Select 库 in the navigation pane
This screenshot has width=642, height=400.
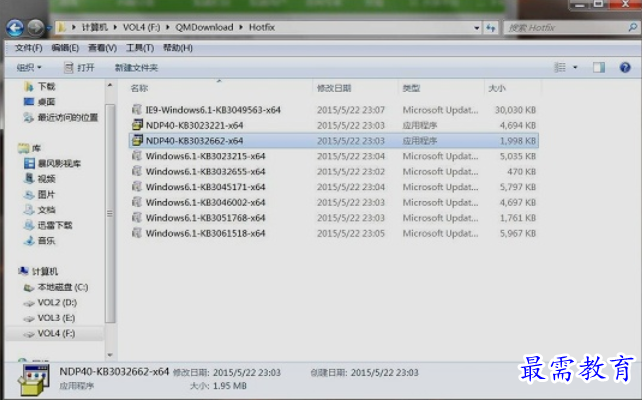[x=36, y=148]
